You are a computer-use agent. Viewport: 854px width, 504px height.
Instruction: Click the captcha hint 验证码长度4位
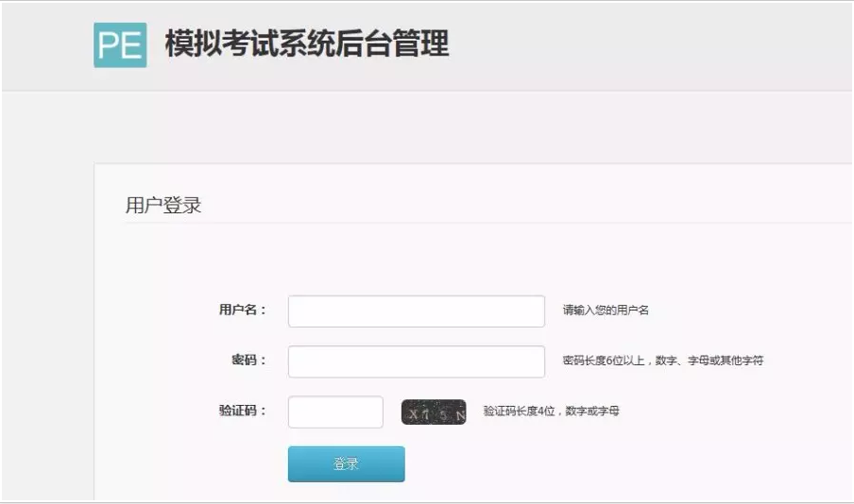tap(551, 412)
